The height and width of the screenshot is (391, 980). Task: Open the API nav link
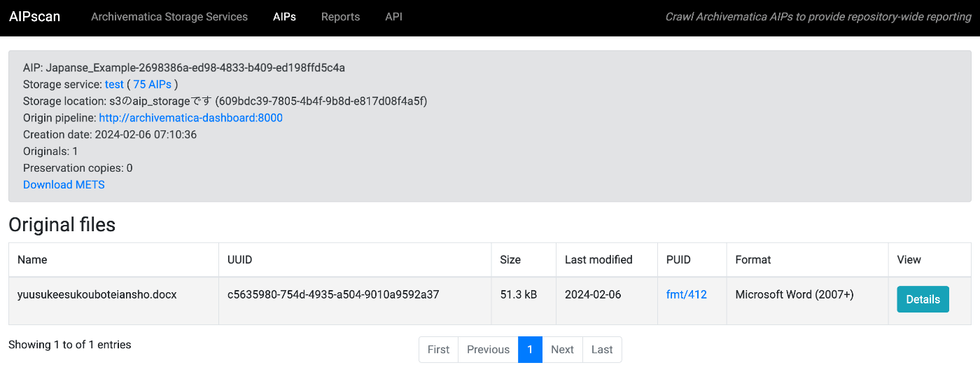click(x=393, y=17)
